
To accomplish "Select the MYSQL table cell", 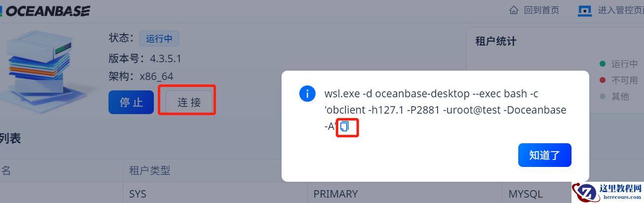I will point(525,194).
